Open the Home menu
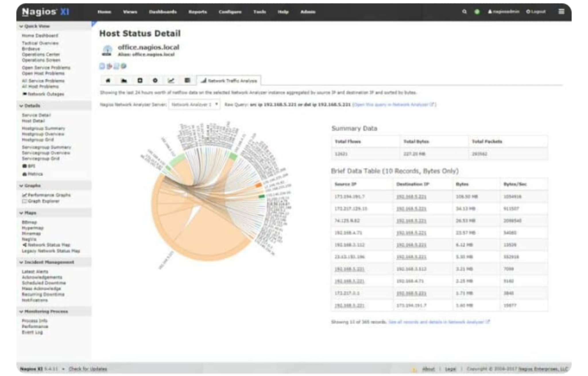588x376 pixels. tap(104, 12)
